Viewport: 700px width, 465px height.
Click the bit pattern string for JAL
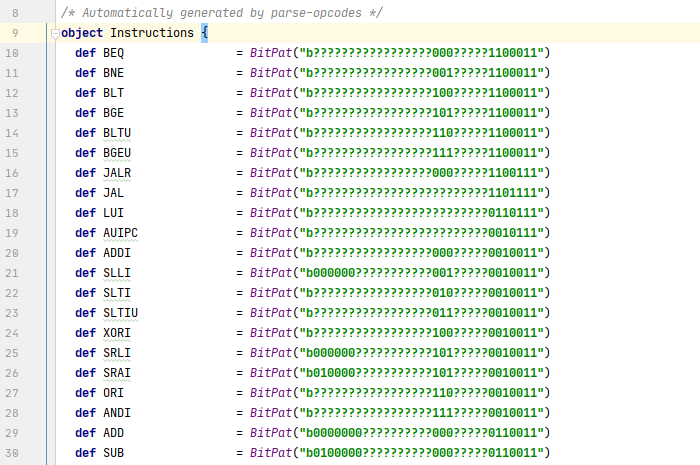422,193
